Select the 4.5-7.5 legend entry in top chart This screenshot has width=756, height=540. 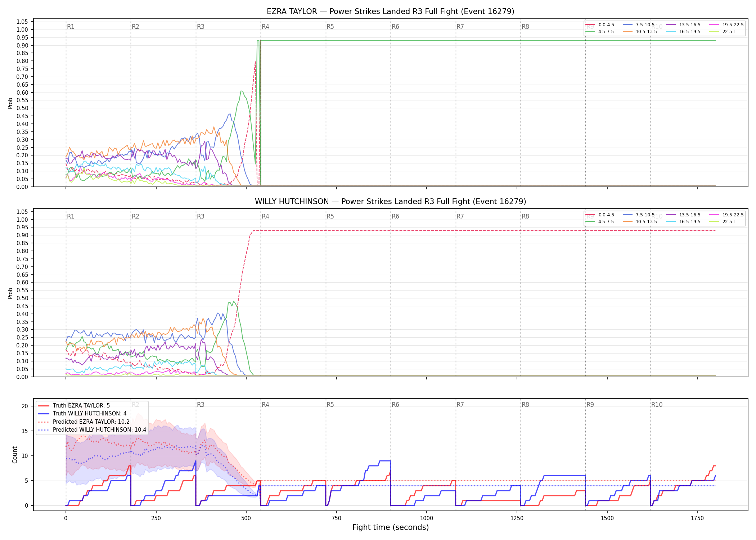(600, 32)
